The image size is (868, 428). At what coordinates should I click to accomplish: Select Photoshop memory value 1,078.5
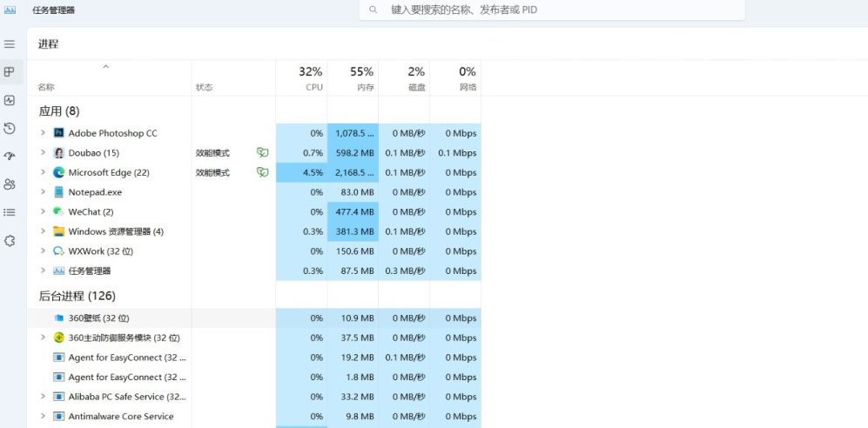tap(353, 133)
